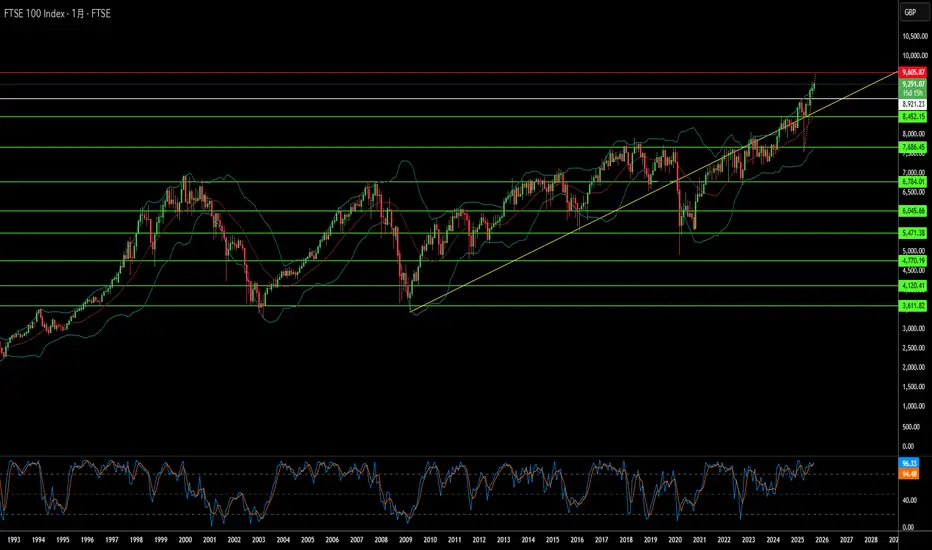Click the 10,500.00 price axis tick

pyautogui.click(x=915, y=36)
